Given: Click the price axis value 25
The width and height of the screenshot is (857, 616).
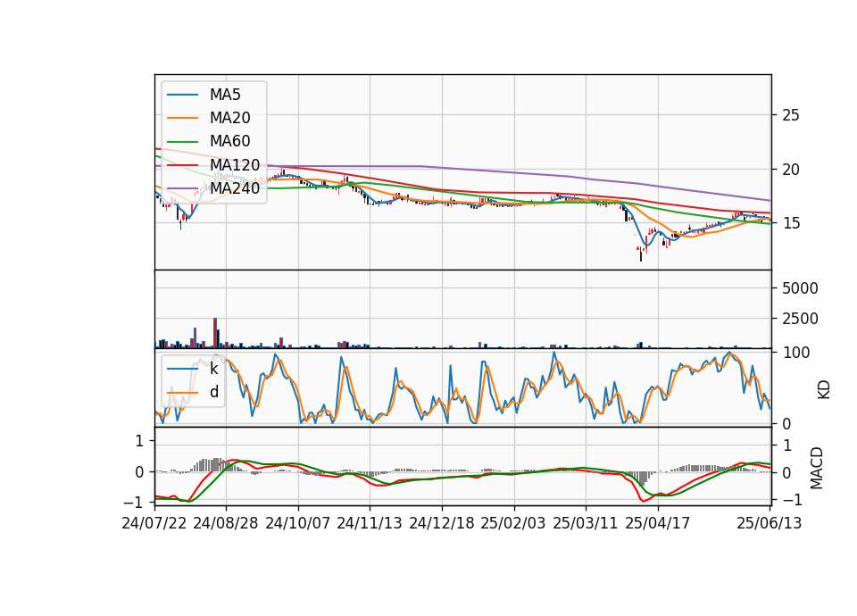Looking at the screenshot, I should (791, 115).
